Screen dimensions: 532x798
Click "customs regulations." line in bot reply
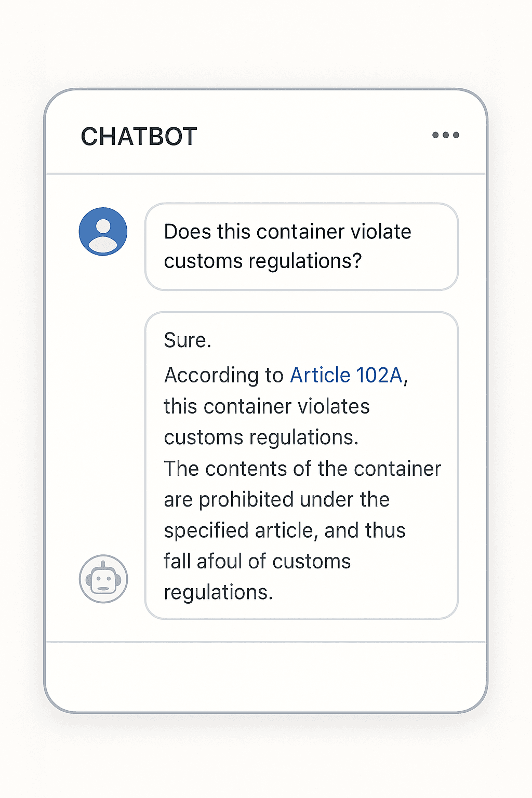261,437
